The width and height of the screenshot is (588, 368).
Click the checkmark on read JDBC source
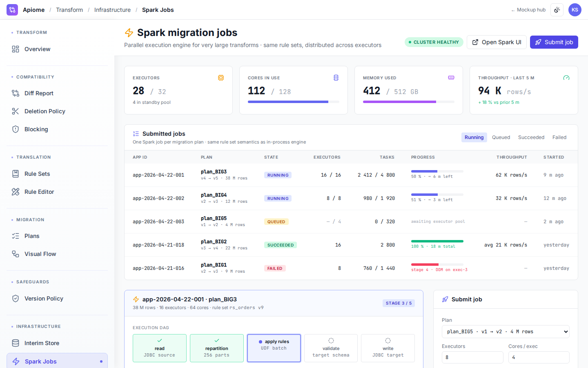pos(160,341)
